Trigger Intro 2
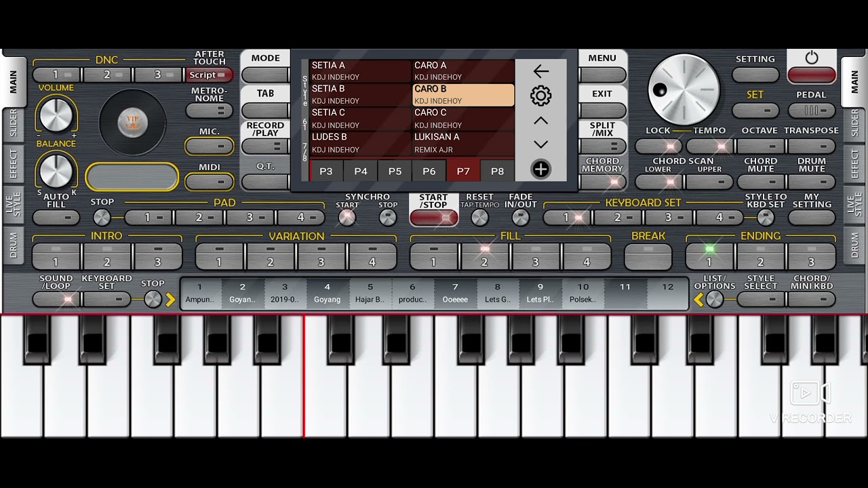 click(x=107, y=257)
